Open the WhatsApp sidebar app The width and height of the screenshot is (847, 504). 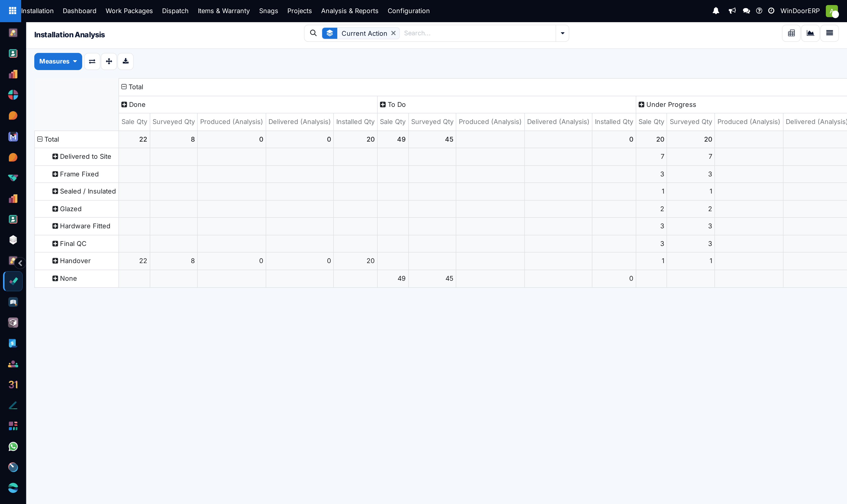click(13, 446)
